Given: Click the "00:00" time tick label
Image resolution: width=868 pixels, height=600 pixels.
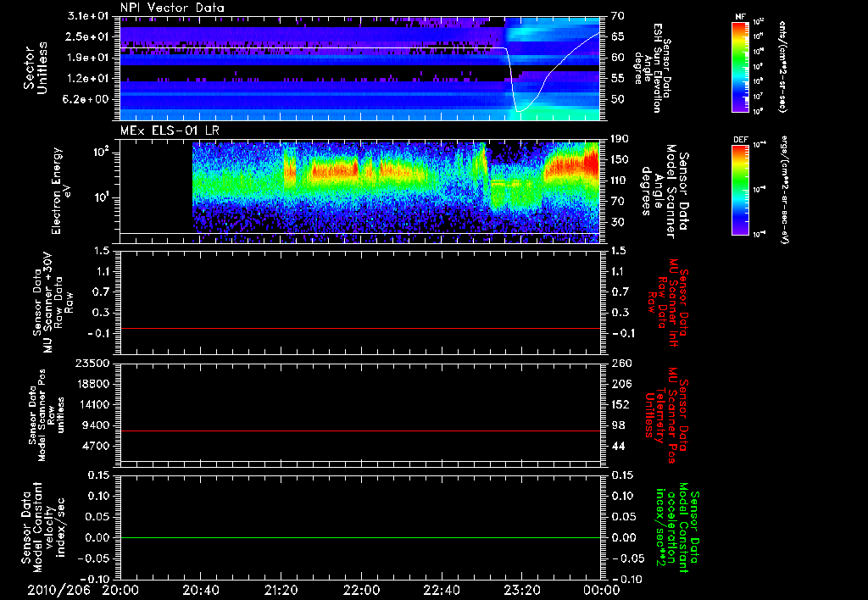Looking at the screenshot, I should (601, 590).
